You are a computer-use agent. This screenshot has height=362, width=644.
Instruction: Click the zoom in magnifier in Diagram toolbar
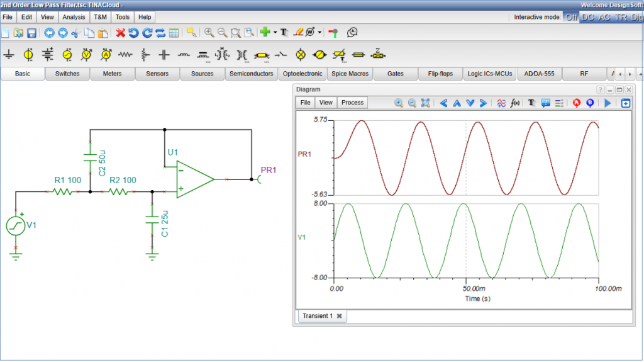[398, 103]
